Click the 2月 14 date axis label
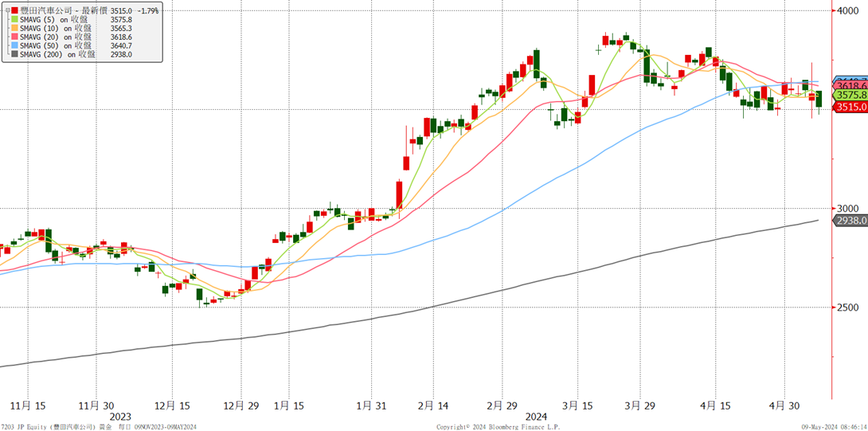 coord(433,406)
